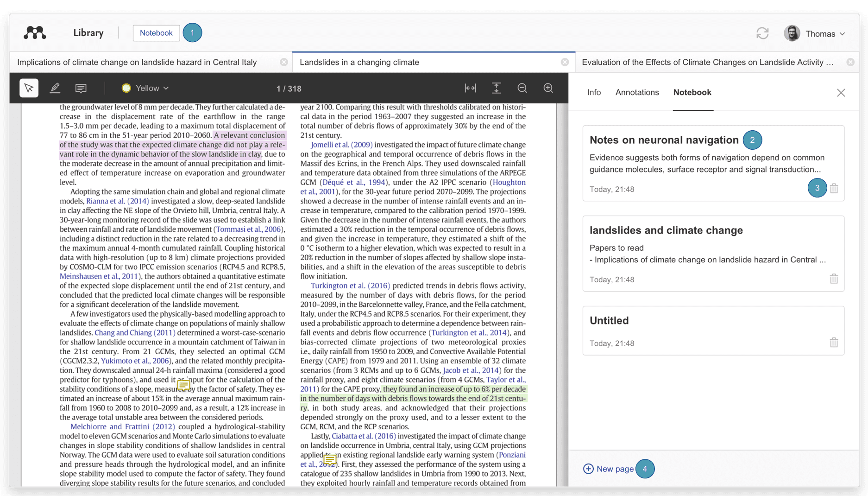Close 'Implications of climate change' tab
Image resolution: width=868 pixels, height=496 pixels.
click(284, 62)
